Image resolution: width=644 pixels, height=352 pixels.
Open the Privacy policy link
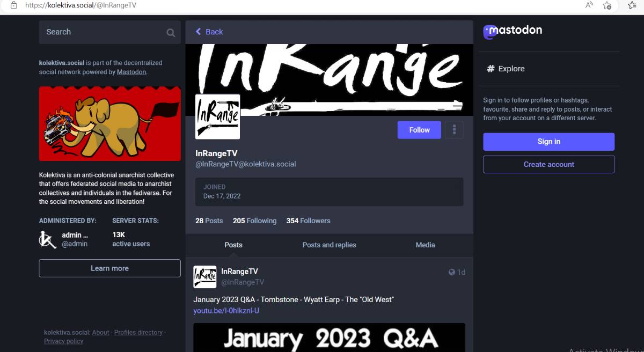tap(63, 341)
